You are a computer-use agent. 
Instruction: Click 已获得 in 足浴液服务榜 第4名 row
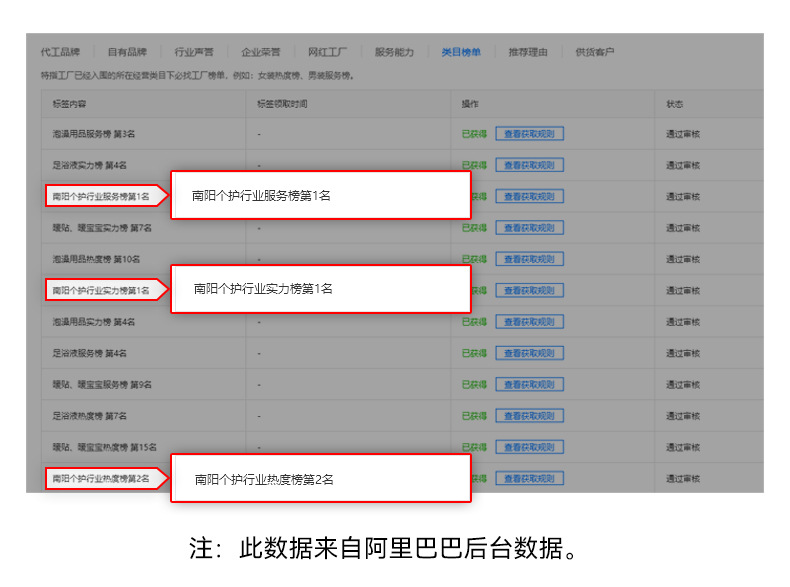tap(474, 353)
